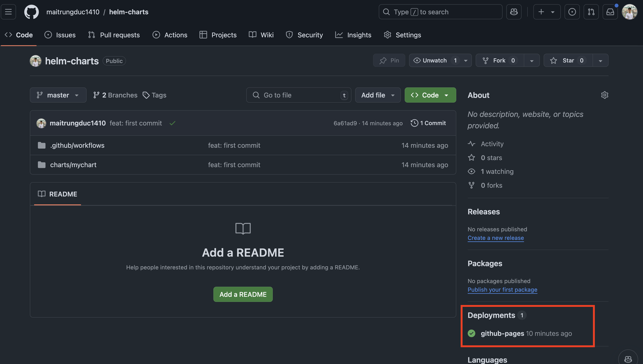Open the floating Copilot button at bottom right
The image size is (643, 364).
pyautogui.click(x=628, y=359)
